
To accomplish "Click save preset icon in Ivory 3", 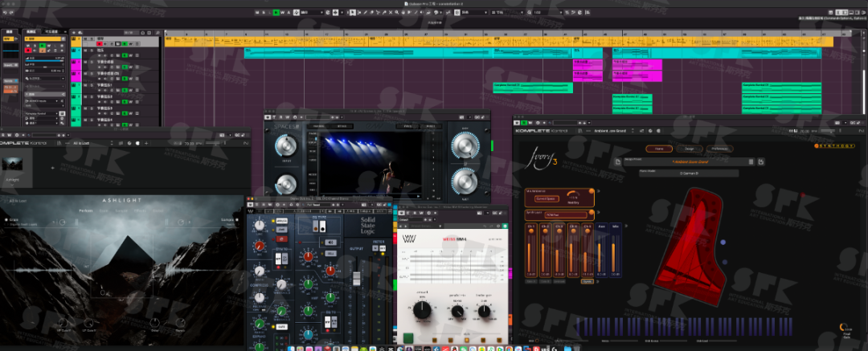I will (x=761, y=161).
